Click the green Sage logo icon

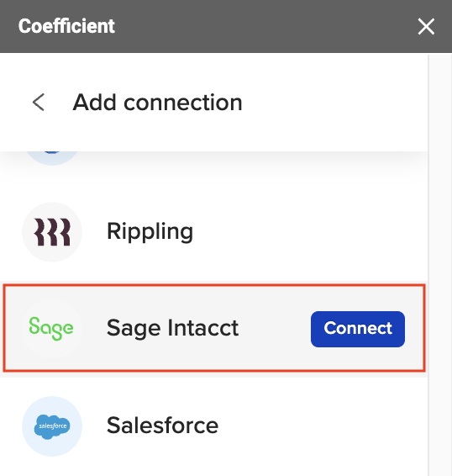pos(51,329)
